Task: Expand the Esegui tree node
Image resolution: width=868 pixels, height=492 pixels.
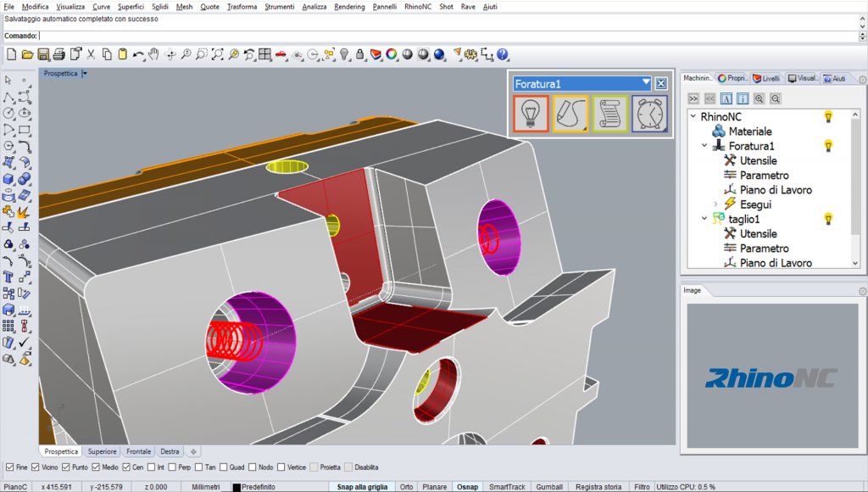Action: point(715,204)
